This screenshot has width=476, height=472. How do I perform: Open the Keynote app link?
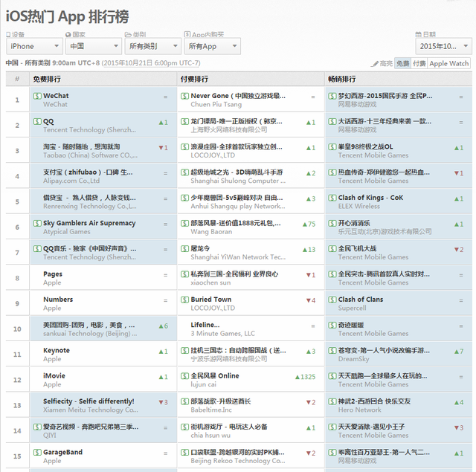[x=57, y=350]
